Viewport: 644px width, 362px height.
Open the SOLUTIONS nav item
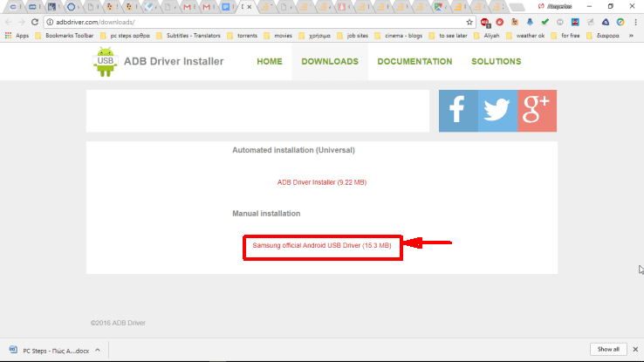point(497,62)
